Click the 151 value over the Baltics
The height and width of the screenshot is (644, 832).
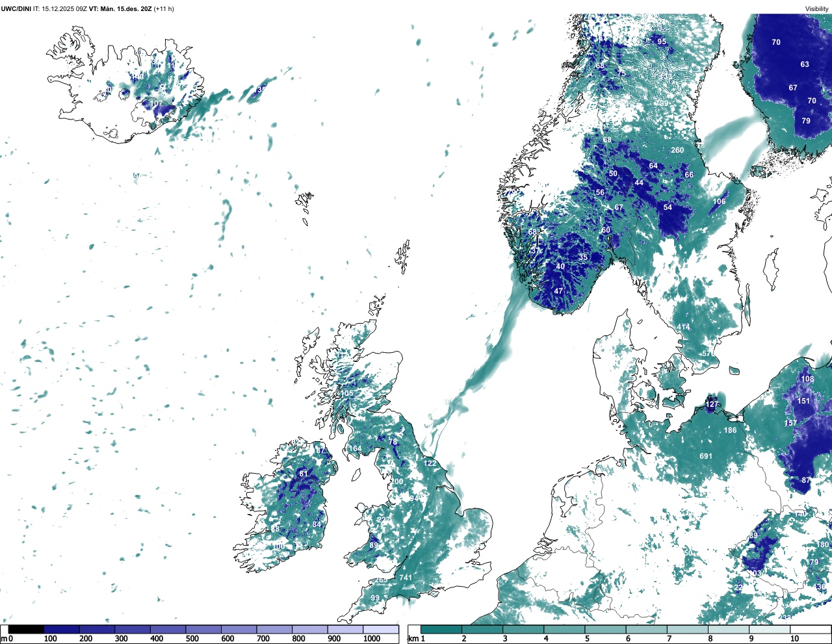804,401
